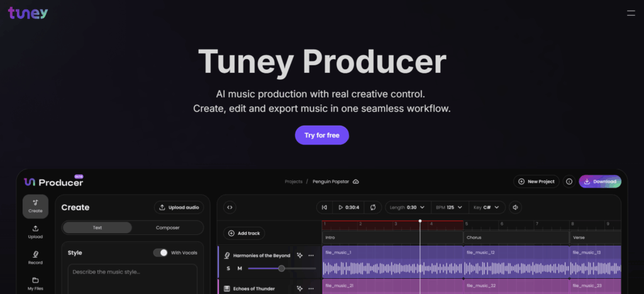This screenshot has width=644, height=294.
Task: Click the code brackets collapse icon
Action: pos(230,207)
